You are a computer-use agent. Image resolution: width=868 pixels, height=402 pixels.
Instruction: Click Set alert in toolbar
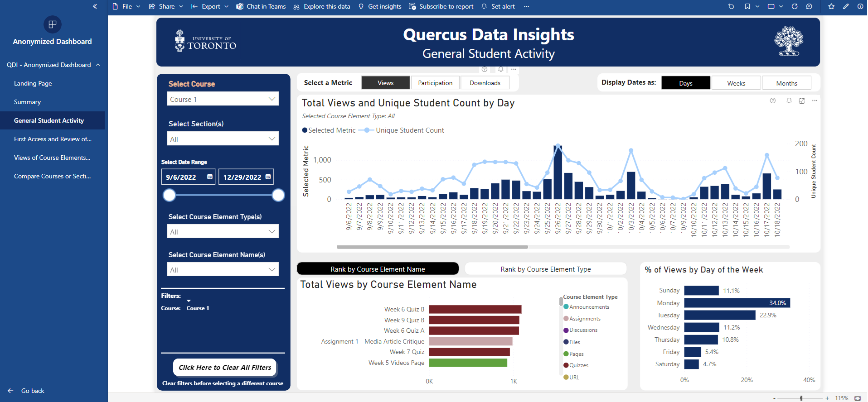[x=498, y=6]
